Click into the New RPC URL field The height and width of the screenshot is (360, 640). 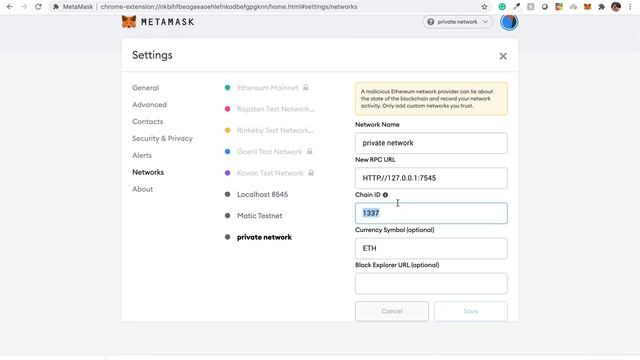coord(431,178)
